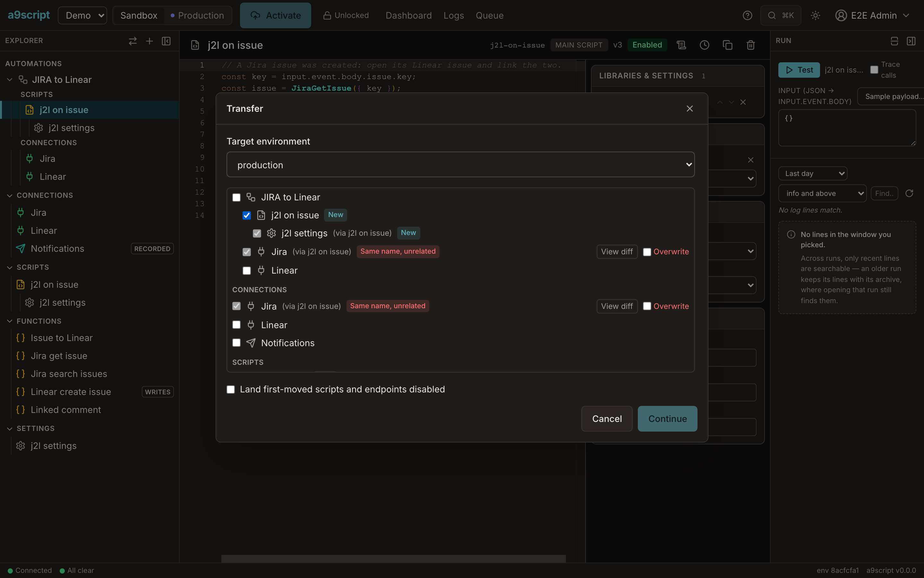Toggle the light theme sun icon
The image size is (924, 578).
coord(815,15)
